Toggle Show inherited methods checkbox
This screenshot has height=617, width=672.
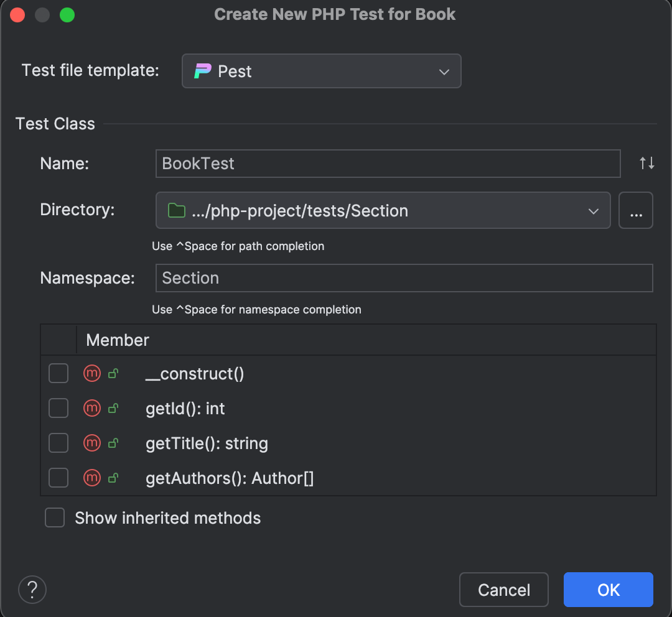click(55, 517)
